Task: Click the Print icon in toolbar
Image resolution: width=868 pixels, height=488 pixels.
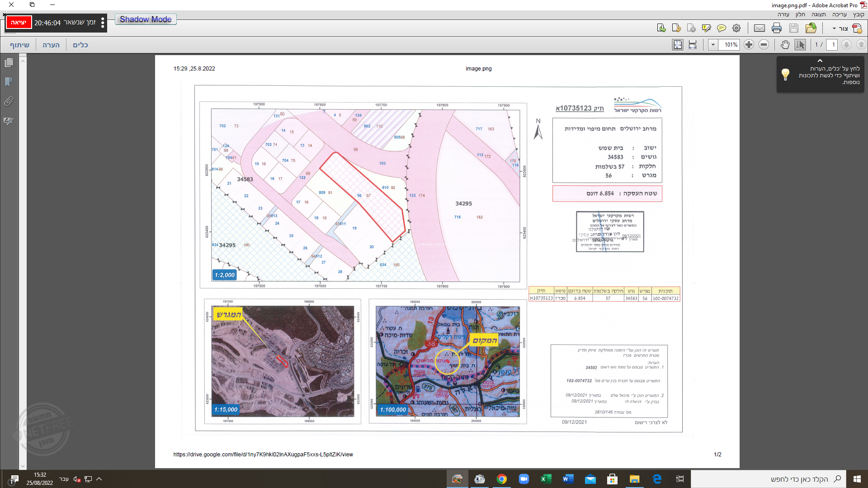Action: coord(777,28)
